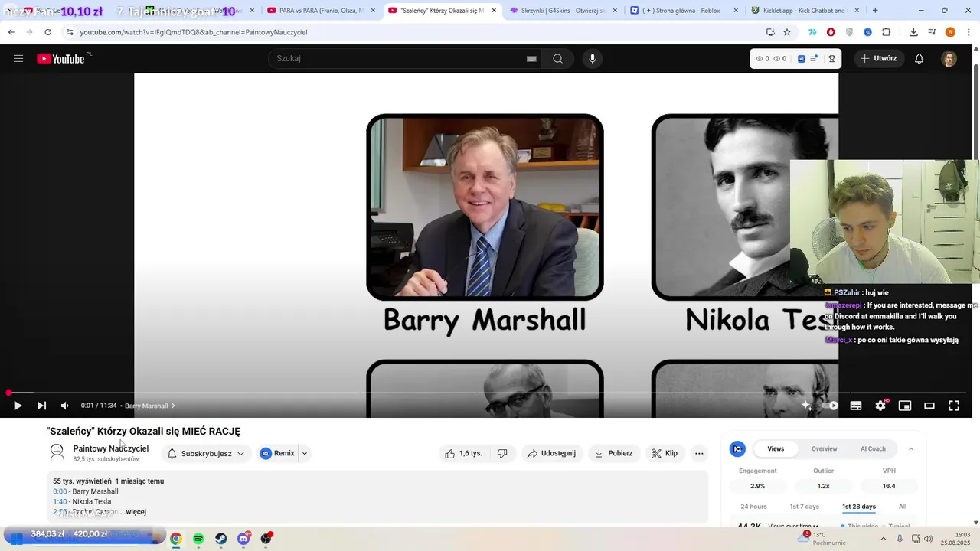Open Steam from the taskbar
The height and width of the screenshot is (551, 980).
[x=220, y=539]
